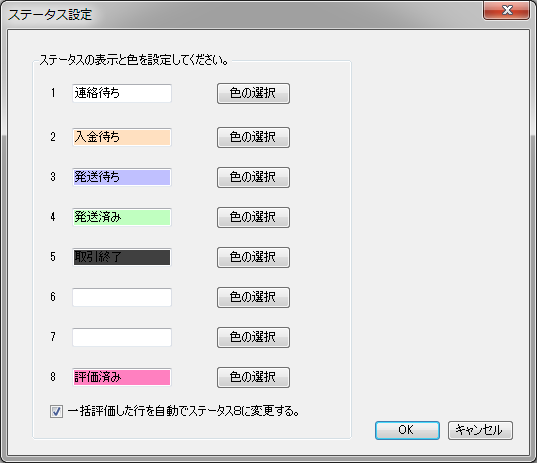Open color selection for status 2 入金待ち
The height and width of the screenshot is (463, 537).
253,137
